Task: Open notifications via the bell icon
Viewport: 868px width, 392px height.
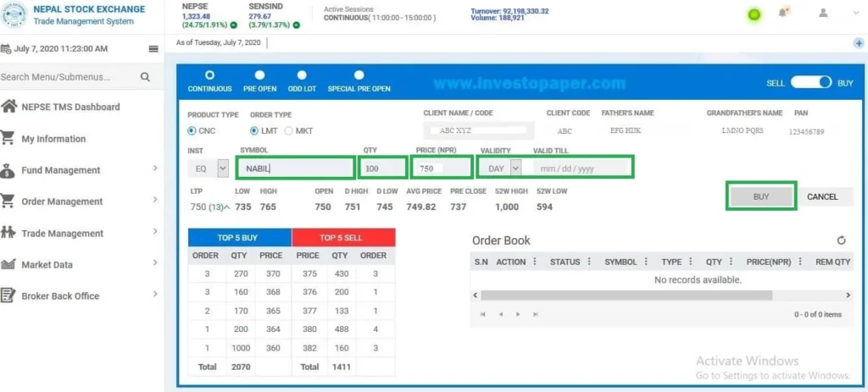Action: click(x=782, y=12)
